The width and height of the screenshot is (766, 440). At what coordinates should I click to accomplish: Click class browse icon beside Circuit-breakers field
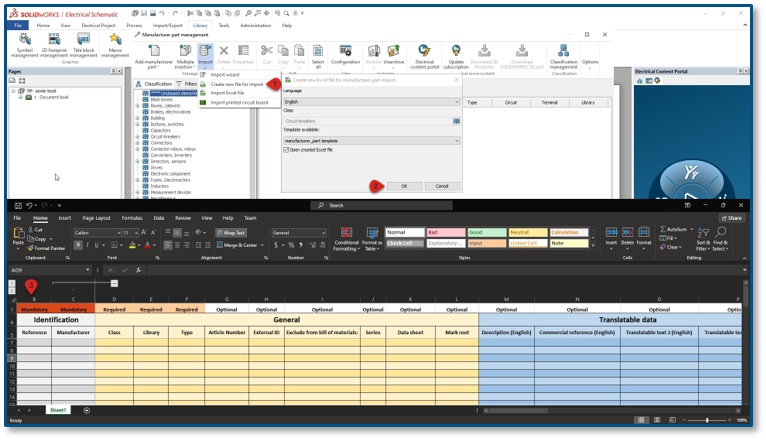tap(456, 121)
